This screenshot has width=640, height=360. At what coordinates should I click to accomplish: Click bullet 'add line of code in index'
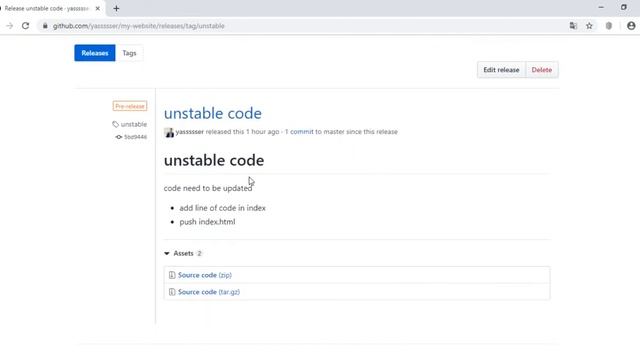point(222,208)
